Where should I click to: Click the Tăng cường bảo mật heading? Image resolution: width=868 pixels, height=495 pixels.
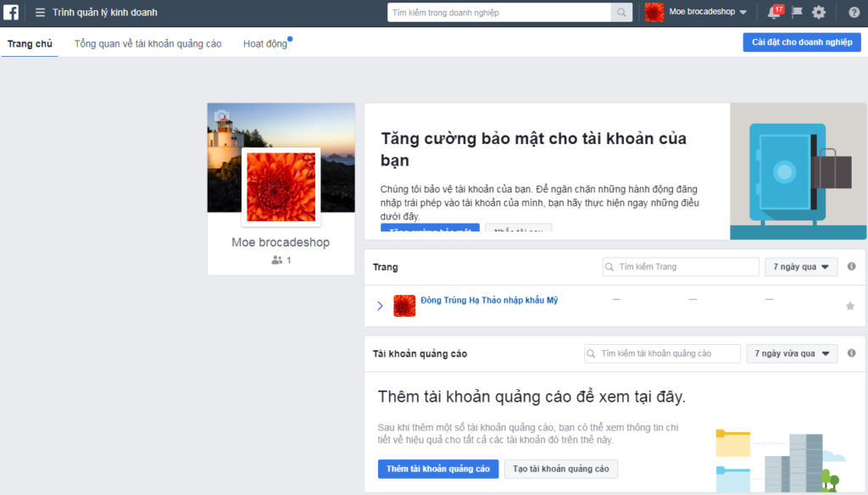[x=533, y=149]
